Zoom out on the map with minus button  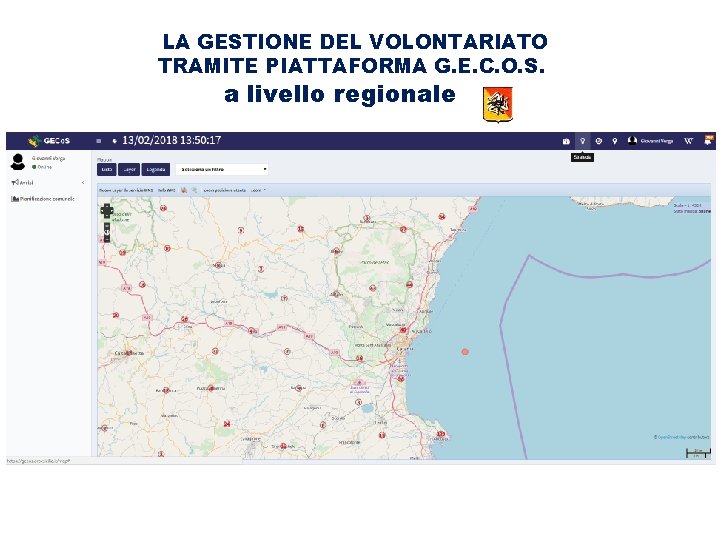click(x=107, y=239)
